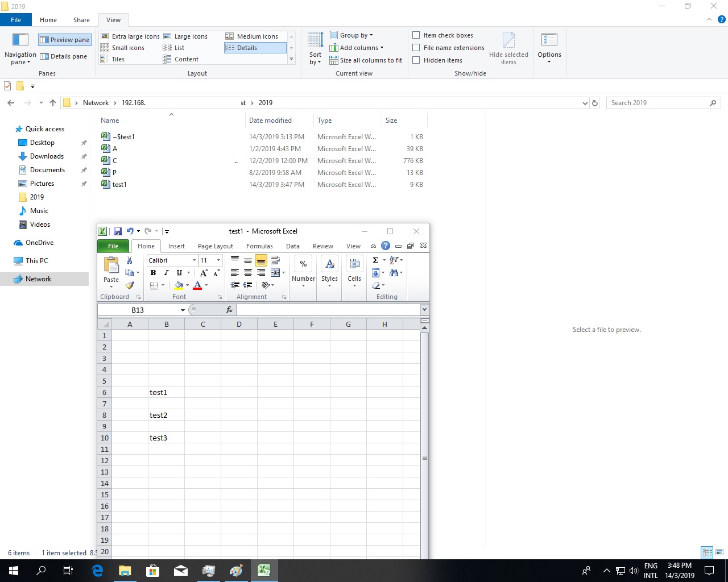The image size is (728, 582).
Task: Click the Options button in the View ribbon
Action: coord(549,48)
